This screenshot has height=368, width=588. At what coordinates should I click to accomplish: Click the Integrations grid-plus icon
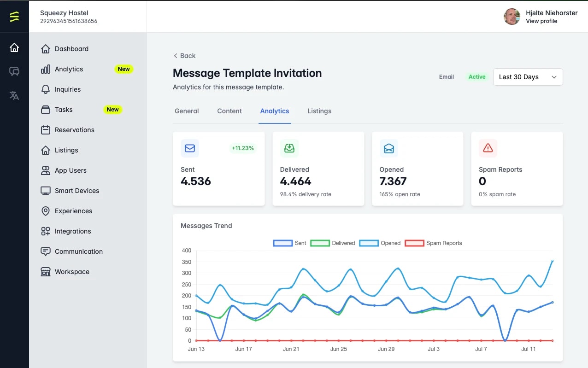coord(45,231)
